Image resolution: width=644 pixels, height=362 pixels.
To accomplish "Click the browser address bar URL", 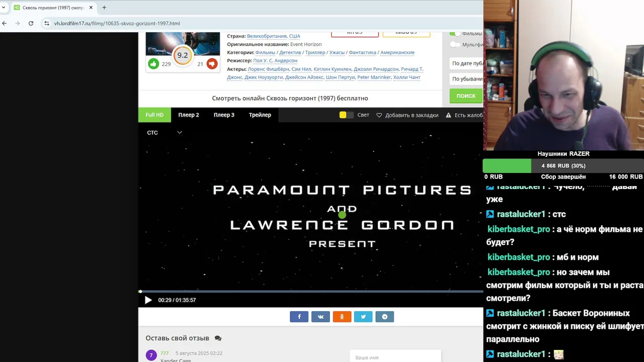I will pyautogui.click(x=117, y=23).
